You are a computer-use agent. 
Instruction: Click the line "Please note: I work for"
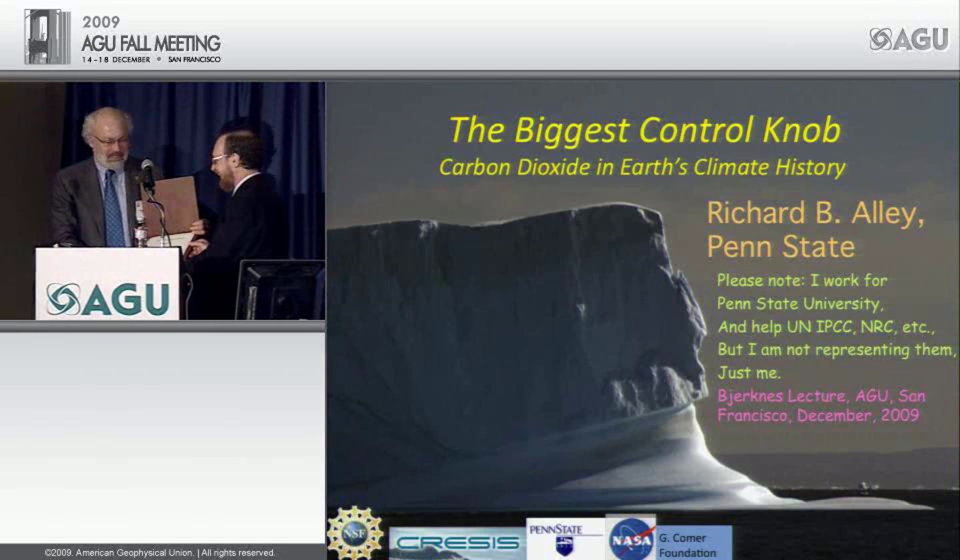(802, 281)
